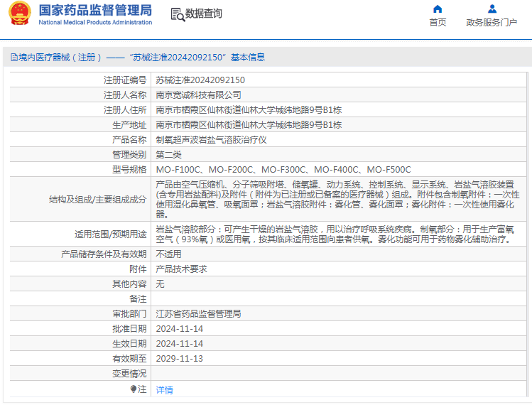This screenshot has height=405, width=532.
Task: Click 产品技术要求 attachment value
Action: (x=182, y=269)
